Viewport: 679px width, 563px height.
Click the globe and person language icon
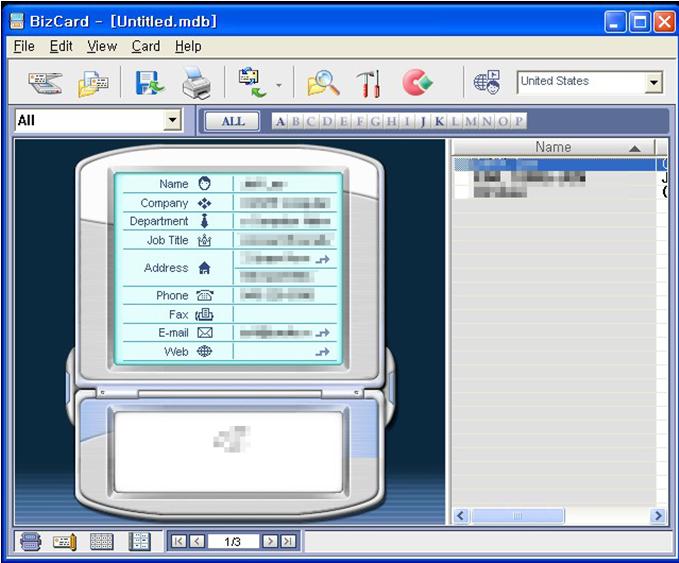pyautogui.click(x=487, y=82)
